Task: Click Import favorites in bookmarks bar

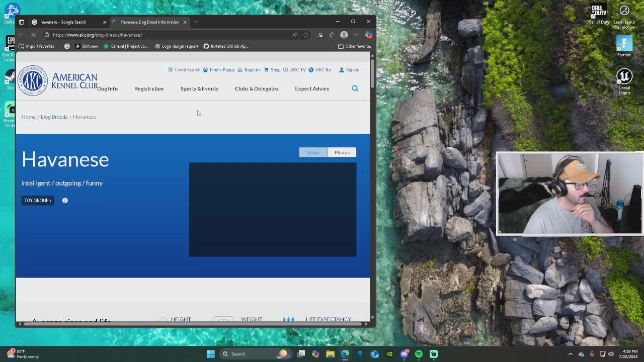Action: click(x=36, y=46)
